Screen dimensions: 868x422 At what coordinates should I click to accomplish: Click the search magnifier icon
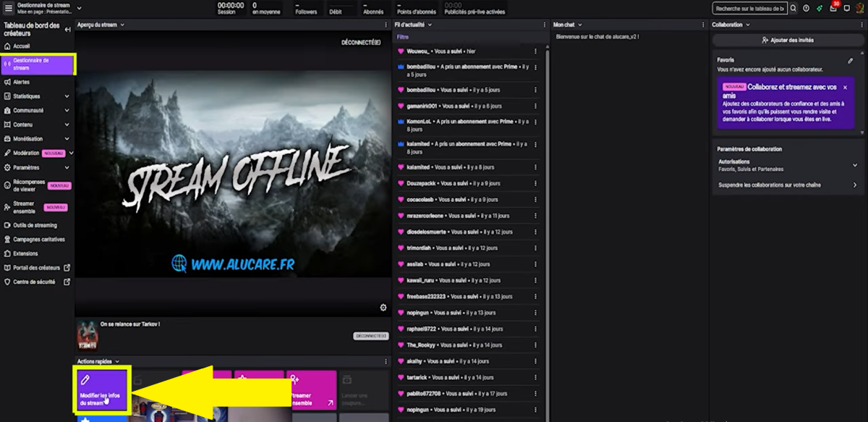click(x=793, y=9)
